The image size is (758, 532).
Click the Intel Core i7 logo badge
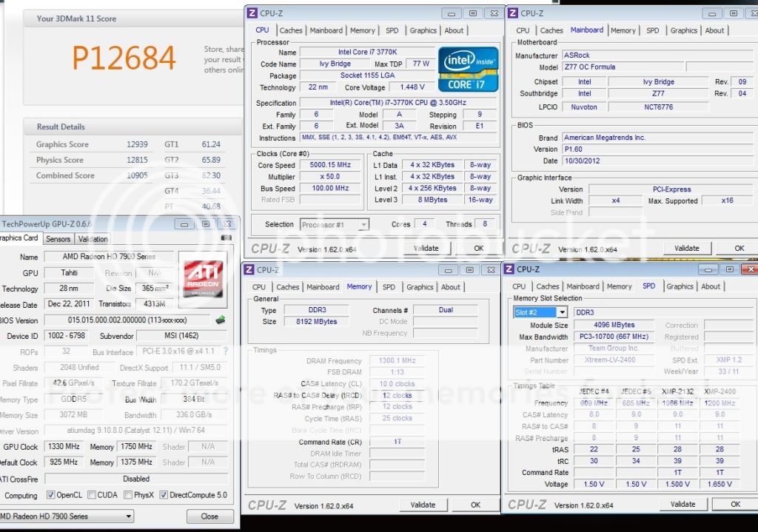pos(468,70)
